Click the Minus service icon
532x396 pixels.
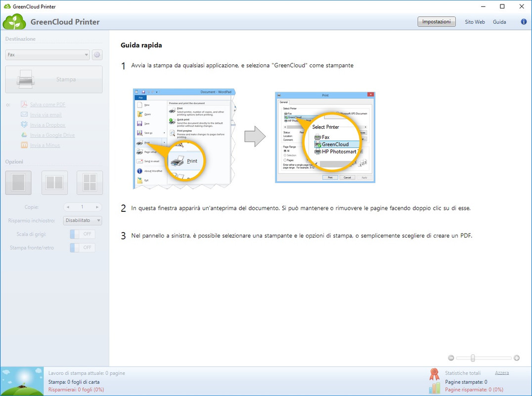tap(24, 145)
